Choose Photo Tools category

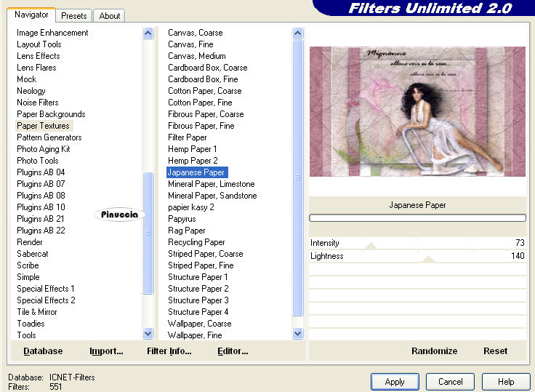(38, 161)
